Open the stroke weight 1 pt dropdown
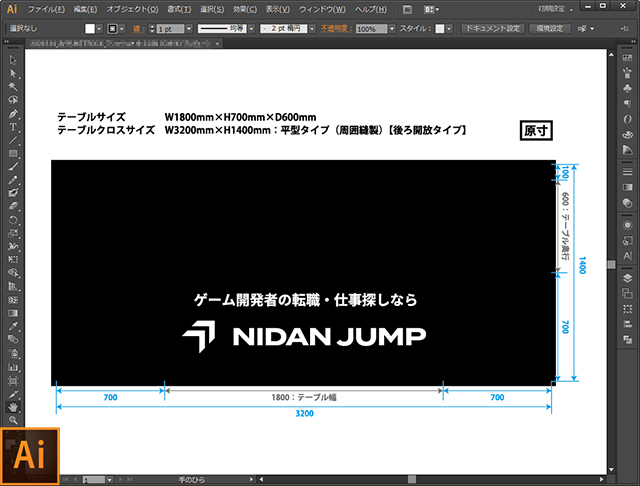 click(x=189, y=29)
